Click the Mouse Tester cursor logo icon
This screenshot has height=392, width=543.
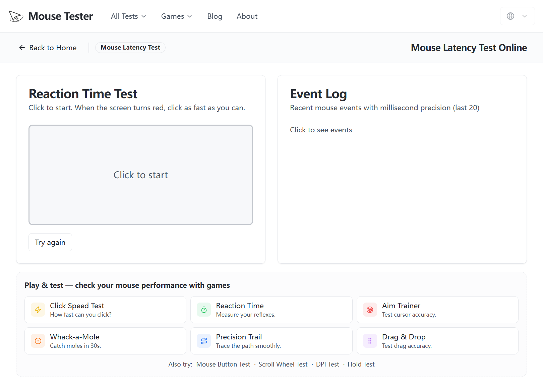(x=16, y=16)
